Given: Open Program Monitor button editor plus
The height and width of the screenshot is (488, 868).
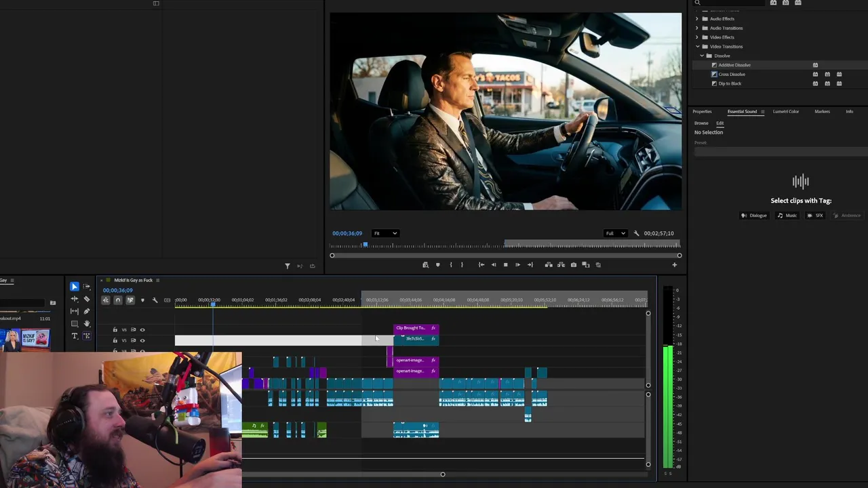Looking at the screenshot, I should pyautogui.click(x=675, y=265).
